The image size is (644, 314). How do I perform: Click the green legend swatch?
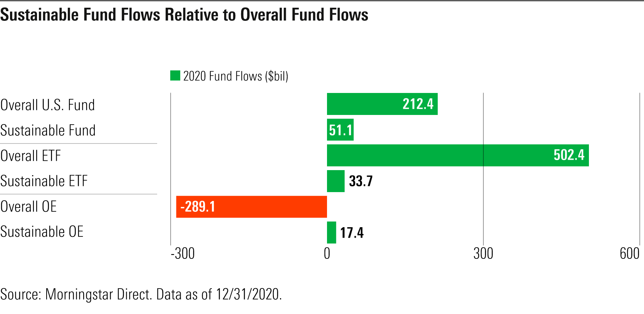175,76
